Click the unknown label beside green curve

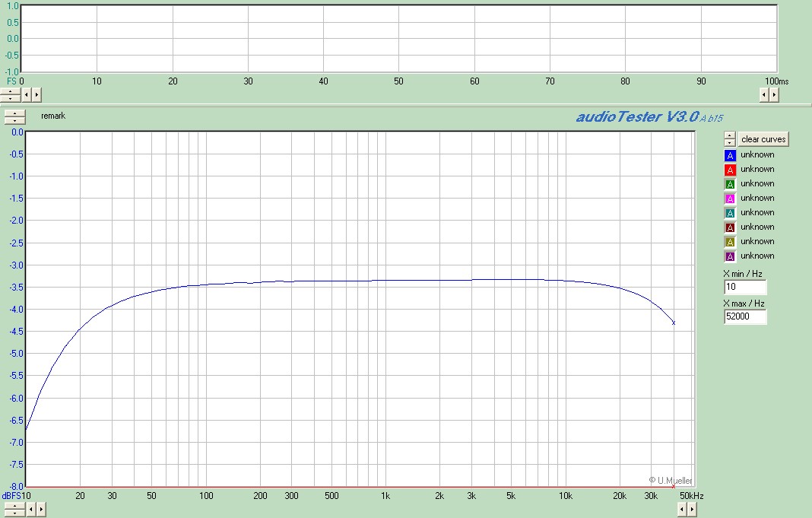pyautogui.click(x=757, y=183)
